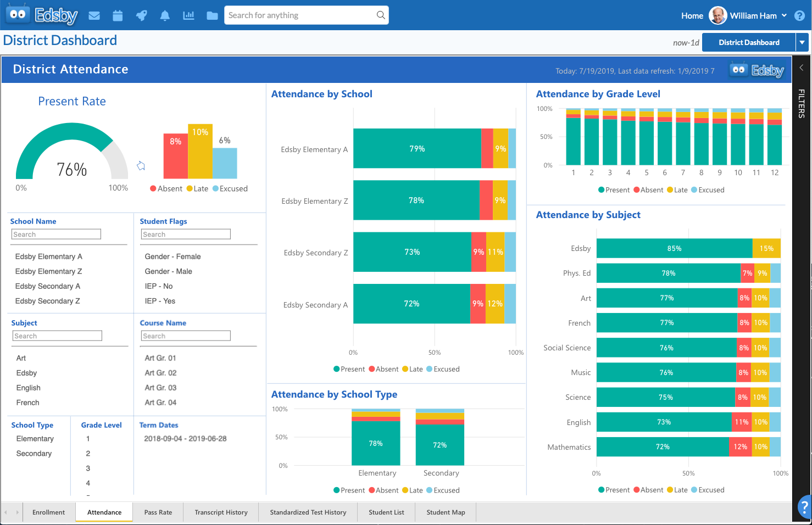Click the search magnifier icon
Screen dimensions: 812x525
point(381,15)
